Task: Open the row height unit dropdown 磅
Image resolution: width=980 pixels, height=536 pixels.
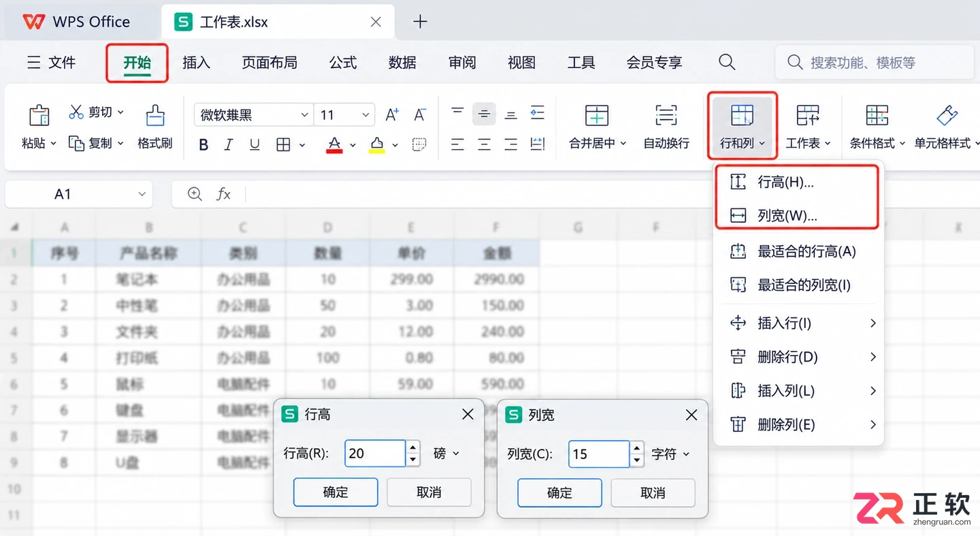Action: [446, 454]
